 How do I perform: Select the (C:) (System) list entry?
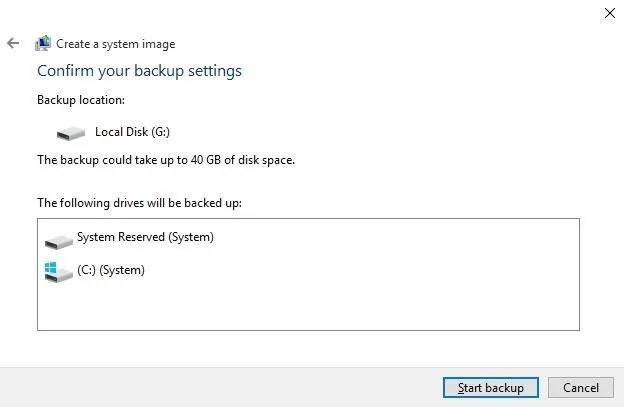[110, 270]
